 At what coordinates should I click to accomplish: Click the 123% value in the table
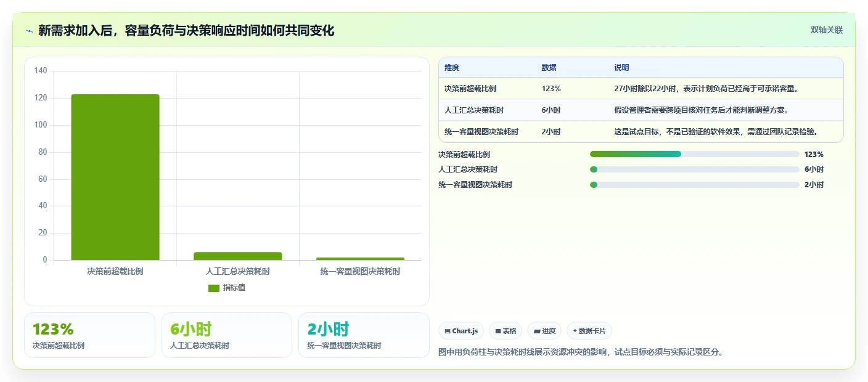pyautogui.click(x=551, y=89)
